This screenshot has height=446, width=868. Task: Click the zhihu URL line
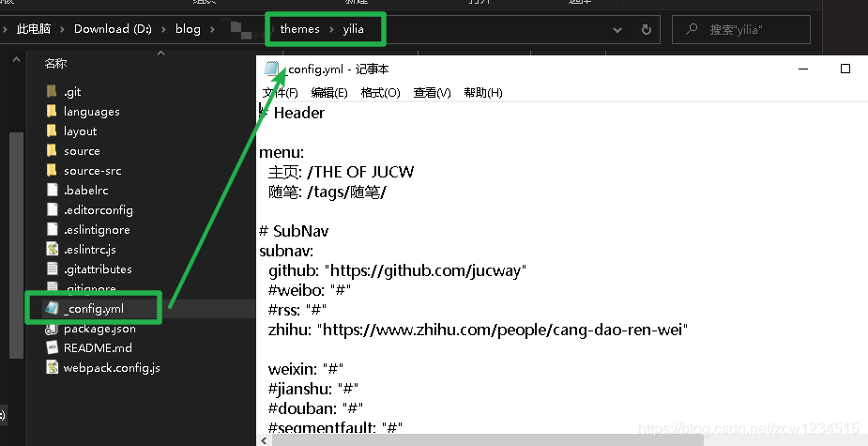point(479,331)
